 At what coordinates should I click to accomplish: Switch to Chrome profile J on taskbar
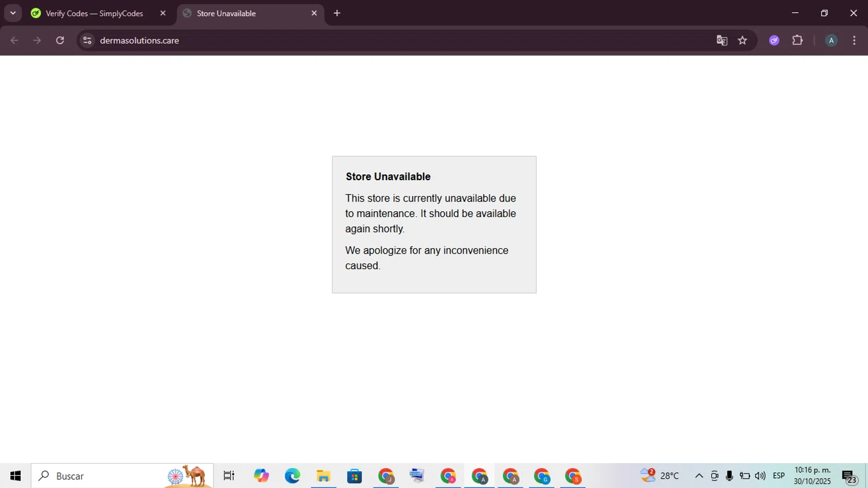tap(386, 476)
